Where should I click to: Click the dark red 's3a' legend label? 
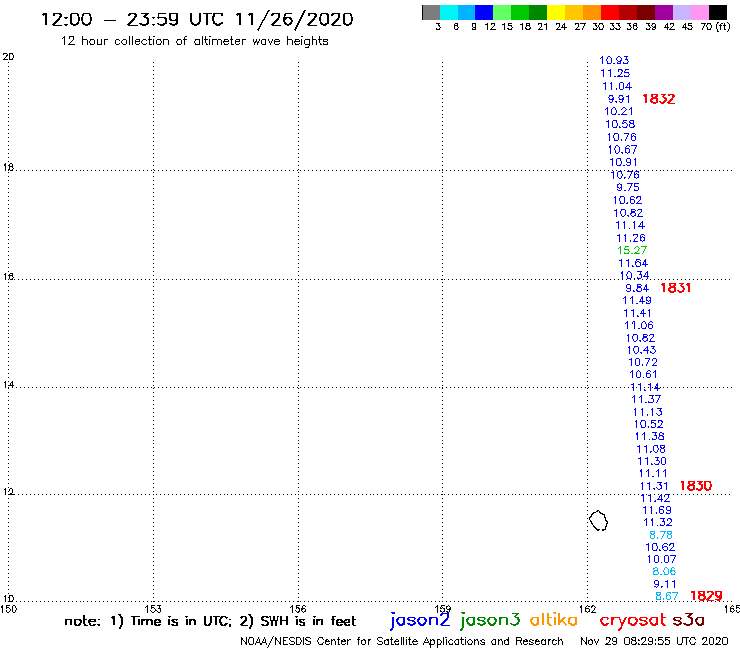[x=688, y=620]
